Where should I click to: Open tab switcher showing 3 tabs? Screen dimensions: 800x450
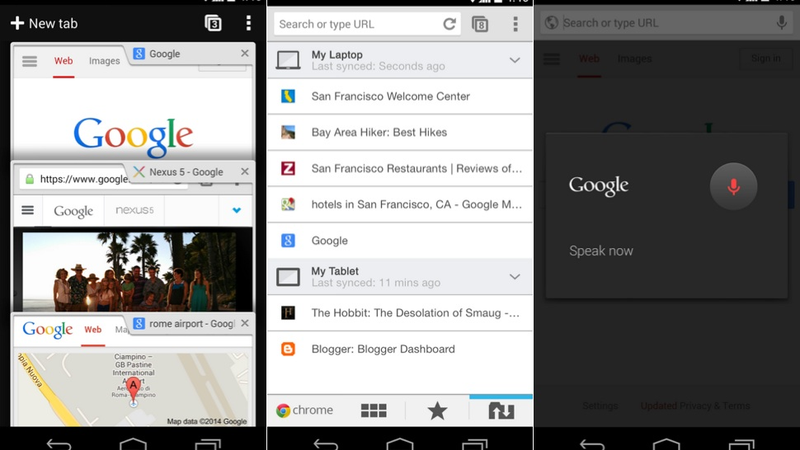213,23
